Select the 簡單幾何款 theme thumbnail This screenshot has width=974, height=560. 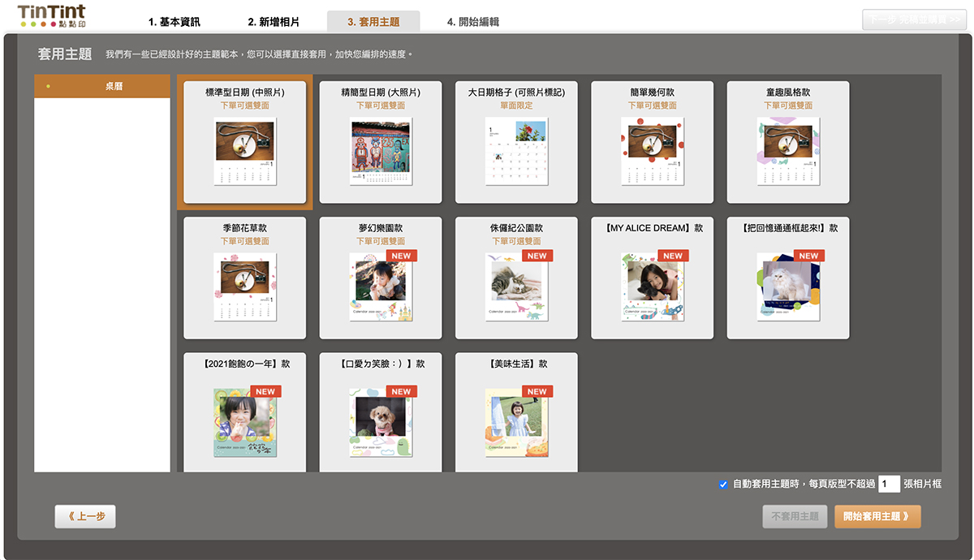point(653,142)
